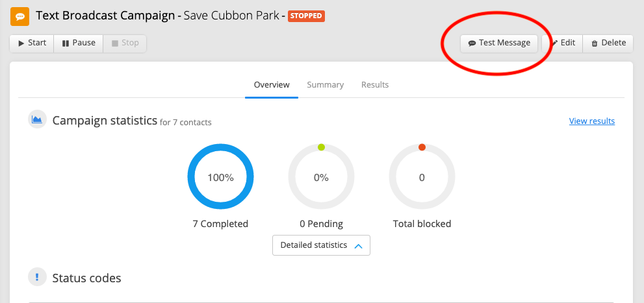Click the greyed-out Stop button

point(125,43)
